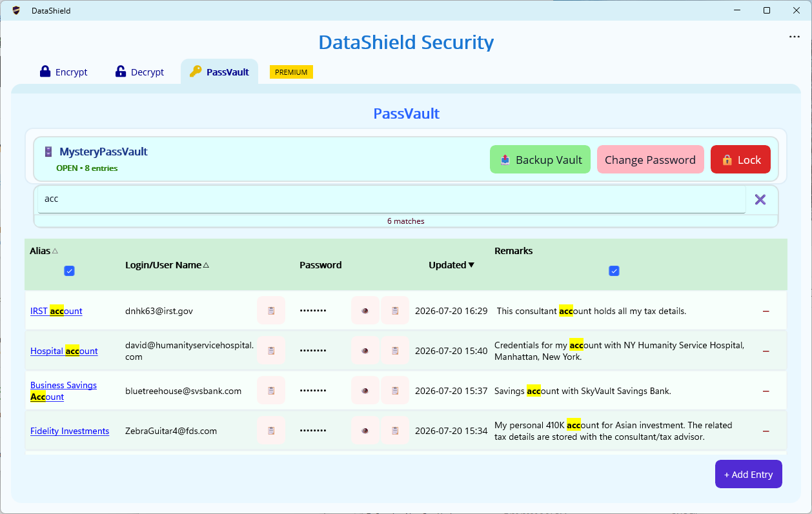Screen dimensions: 812x514
Task: Open the Fidelity Investments link
Action: [x=70, y=431]
